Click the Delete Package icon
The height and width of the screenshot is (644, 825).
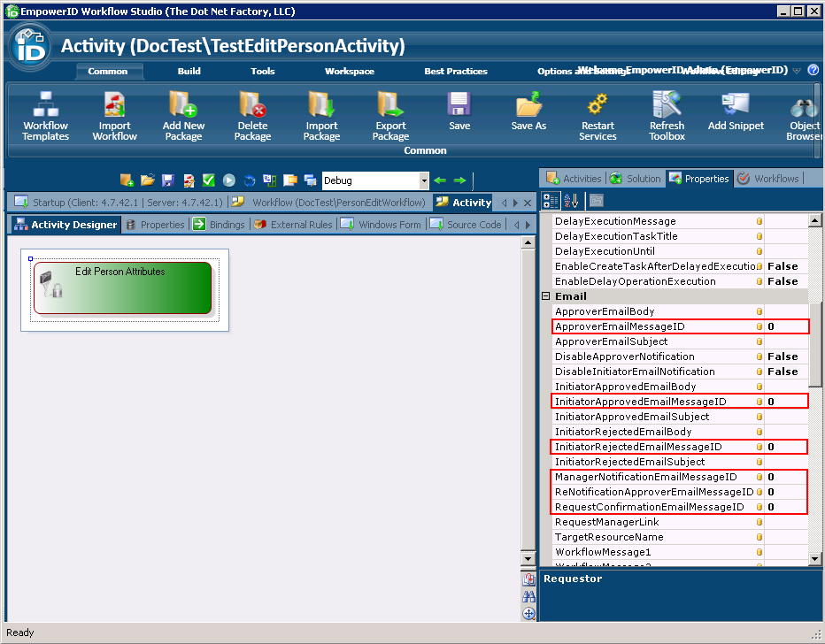252,116
